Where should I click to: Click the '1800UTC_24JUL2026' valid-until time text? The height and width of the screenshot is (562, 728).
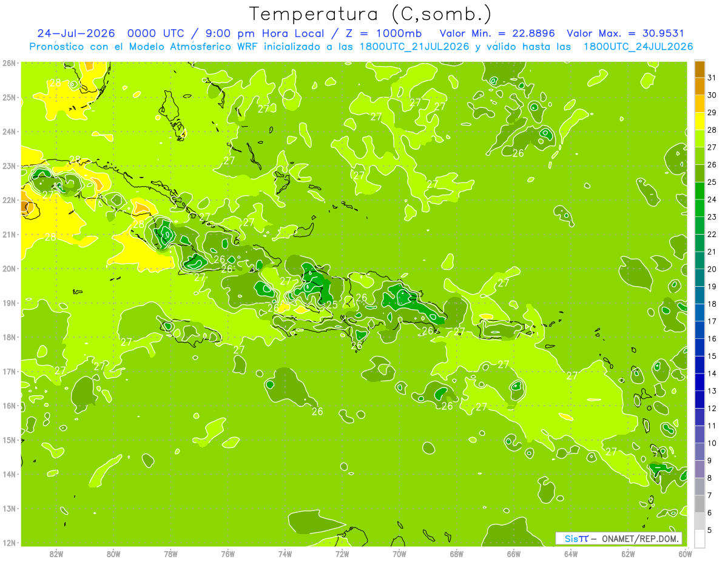tap(638, 47)
